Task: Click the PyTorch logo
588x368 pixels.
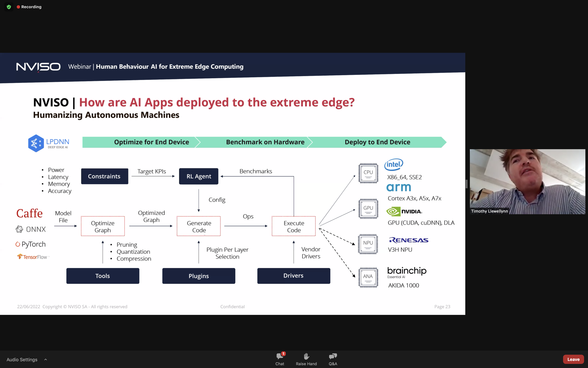Action: 30,244
